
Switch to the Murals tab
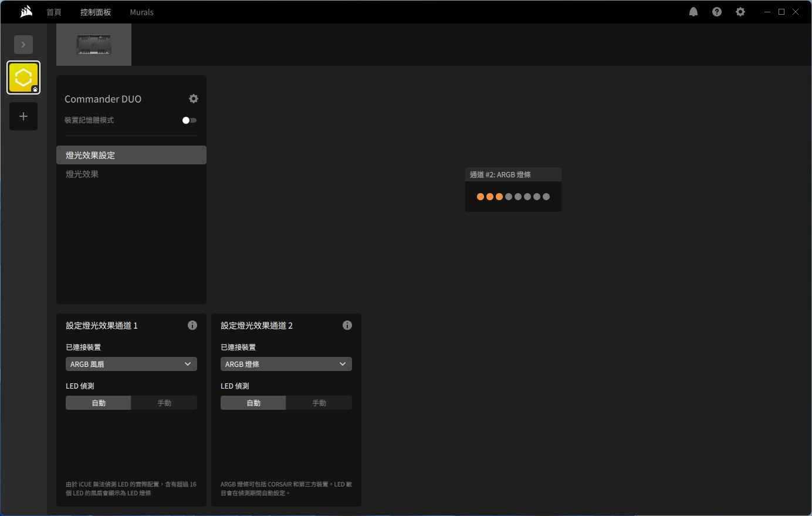(142, 12)
